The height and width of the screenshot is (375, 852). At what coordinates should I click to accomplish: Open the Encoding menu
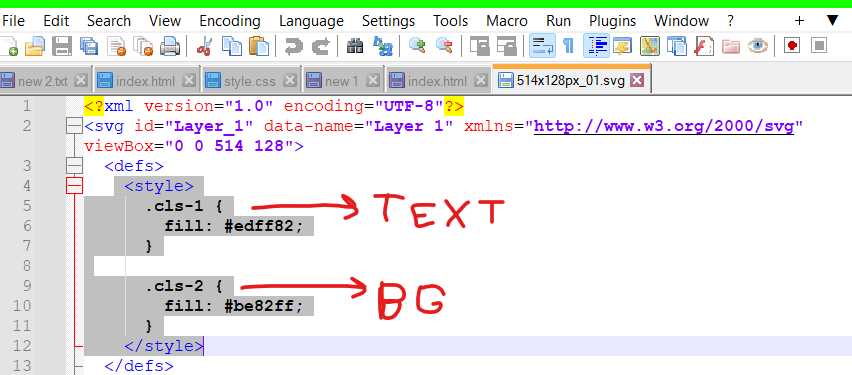tap(230, 21)
